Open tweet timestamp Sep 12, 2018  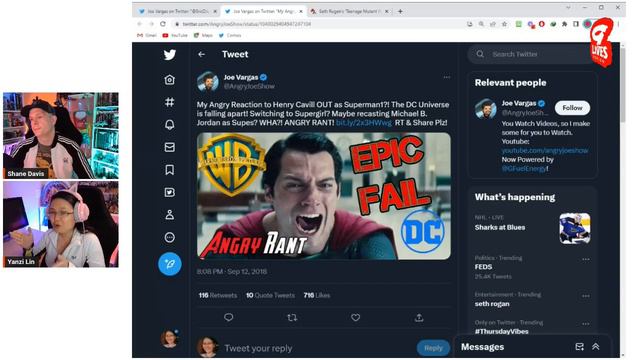[231, 271]
